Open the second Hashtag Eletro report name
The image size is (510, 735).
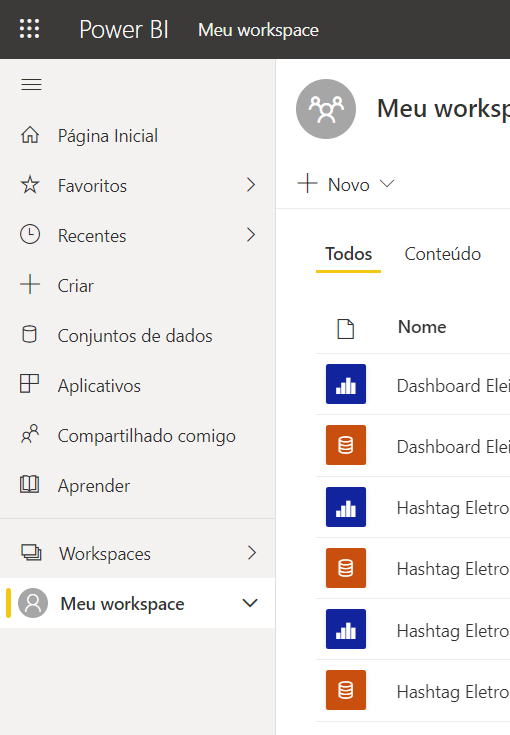tap(453, 631)
